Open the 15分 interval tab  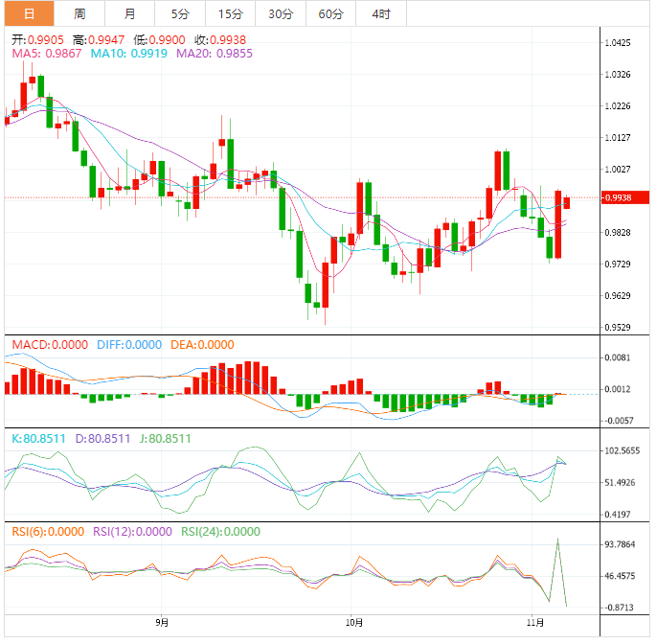click(231, 13)
